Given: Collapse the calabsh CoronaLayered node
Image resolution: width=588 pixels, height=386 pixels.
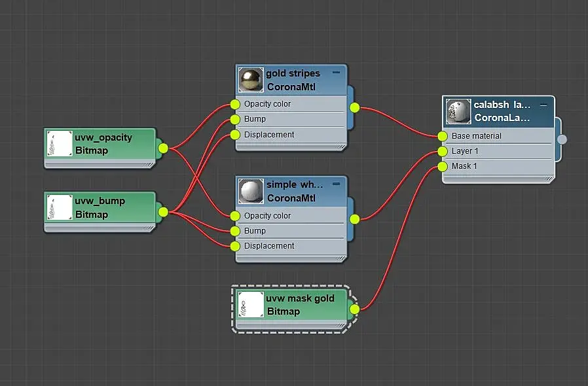Looking at the screenshot, I should click(543, 105).
